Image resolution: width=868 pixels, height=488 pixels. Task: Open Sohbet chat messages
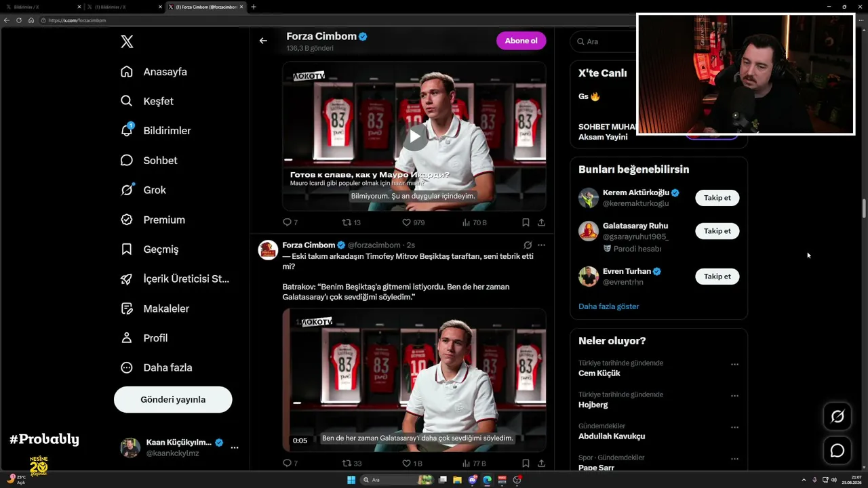[149, 161]
